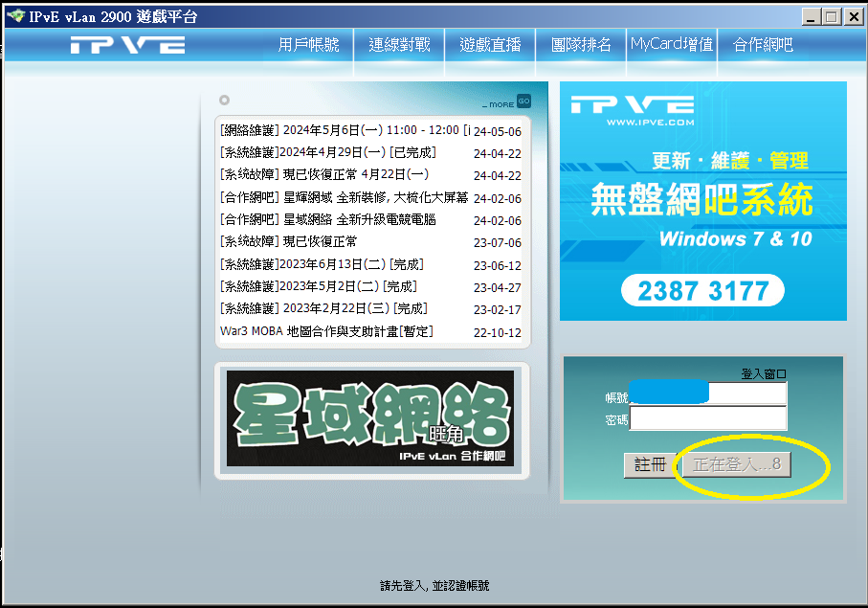
Task: Open 星域網絡 全新升級電競電腦 announcement
Action: click(x=327, y=219)
